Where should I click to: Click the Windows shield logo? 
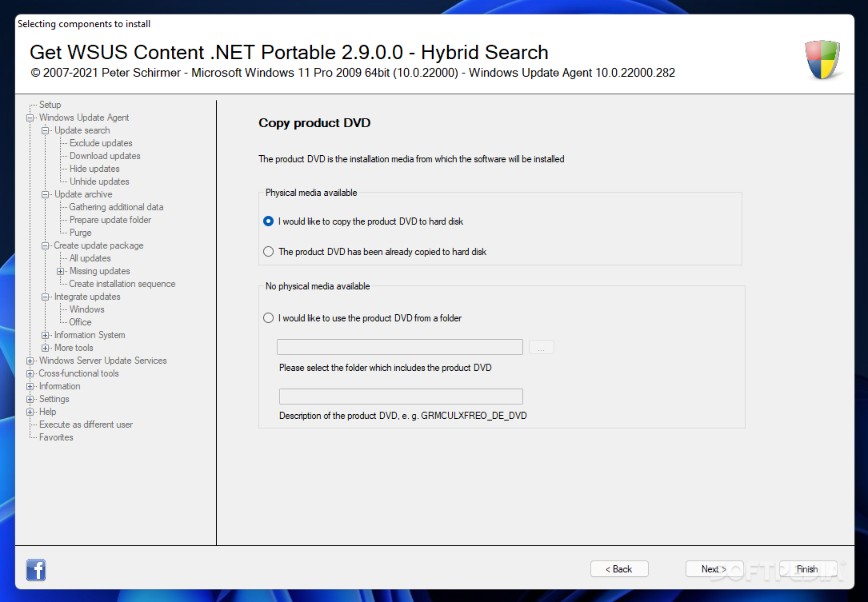(822, 59)
